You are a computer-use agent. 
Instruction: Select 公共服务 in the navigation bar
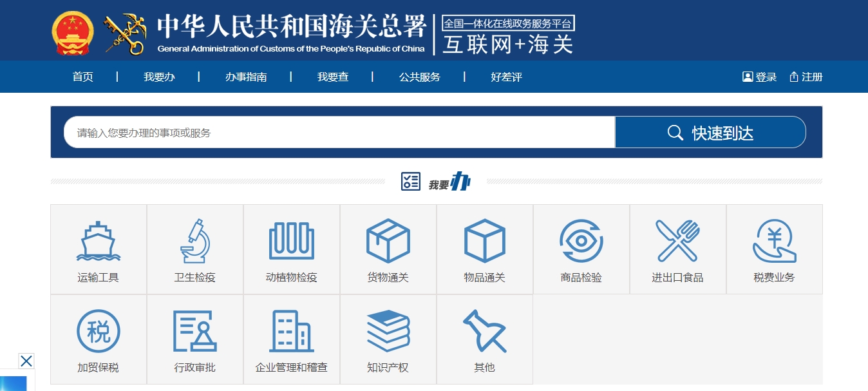pyautogui.click(x=420, y=77)
